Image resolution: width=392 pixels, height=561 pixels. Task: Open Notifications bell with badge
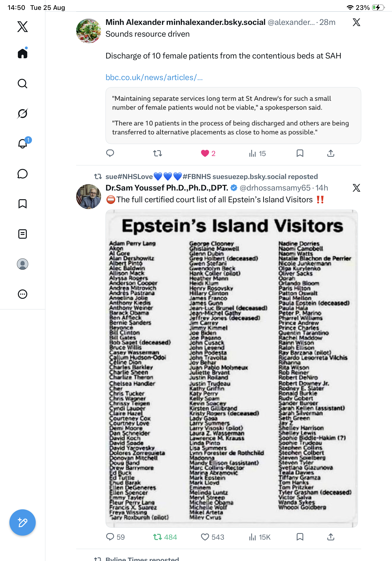click(23, 144)
